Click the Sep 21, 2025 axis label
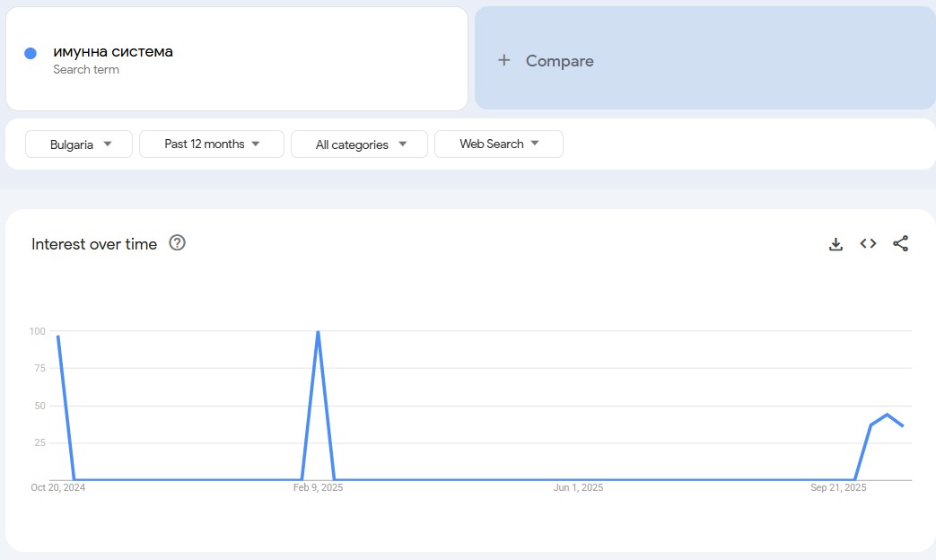936x560 pixels. (838, 488)
